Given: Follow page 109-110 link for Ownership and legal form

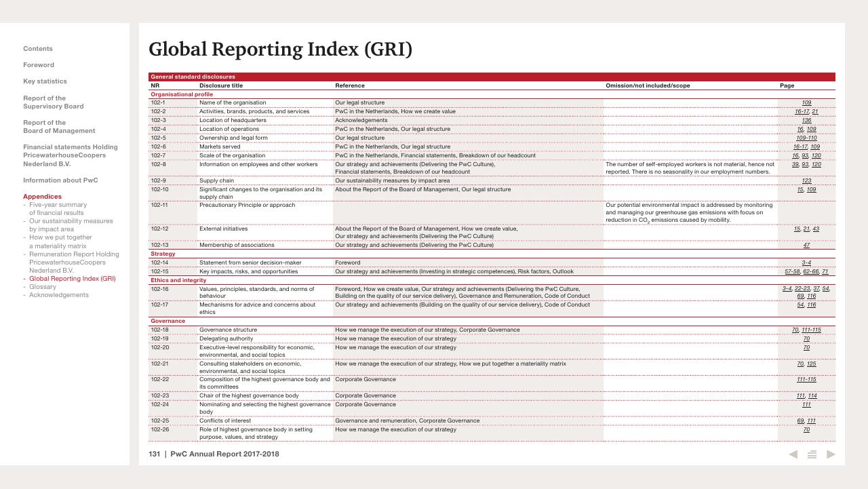Looking at the screenshot, I should (x=806, y=138).
